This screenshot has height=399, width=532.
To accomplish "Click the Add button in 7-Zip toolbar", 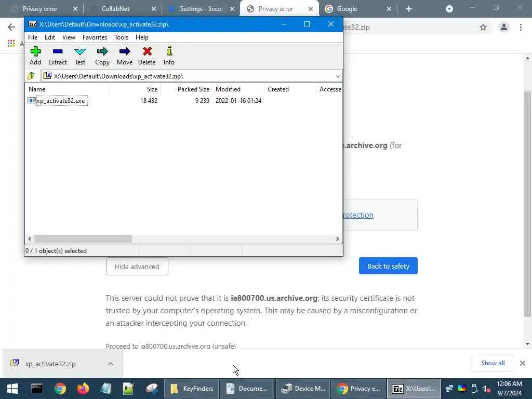I will point(35,56).
